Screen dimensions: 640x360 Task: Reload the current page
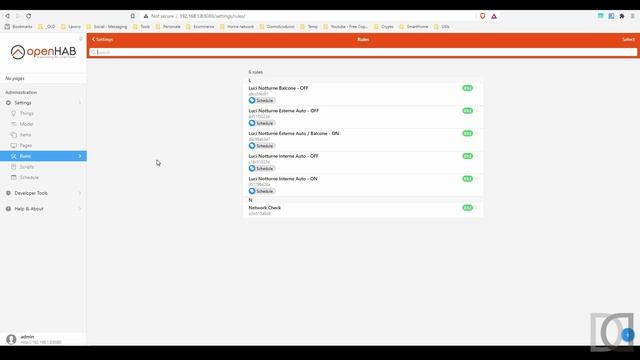[x=29, y=16]
